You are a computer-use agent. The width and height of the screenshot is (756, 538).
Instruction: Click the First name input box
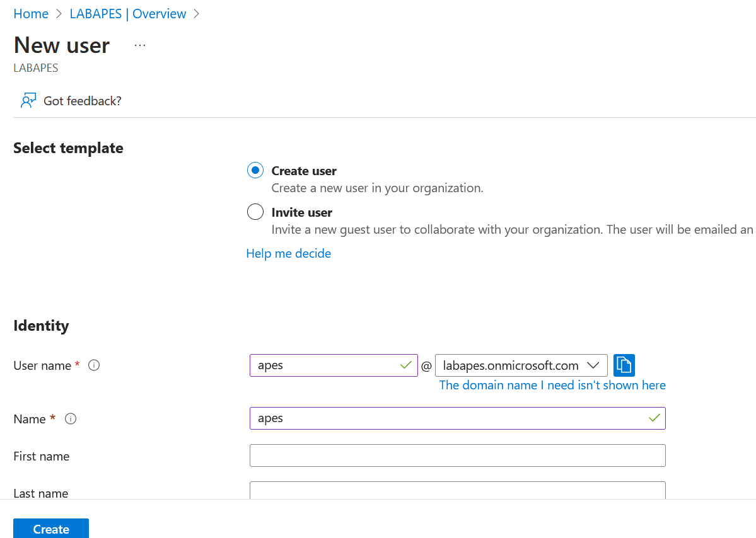click(457, 455)
